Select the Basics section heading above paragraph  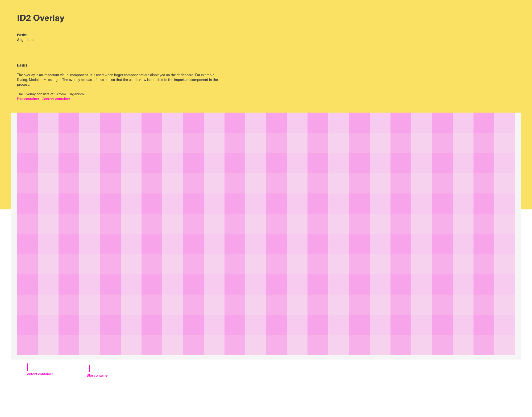22,65
